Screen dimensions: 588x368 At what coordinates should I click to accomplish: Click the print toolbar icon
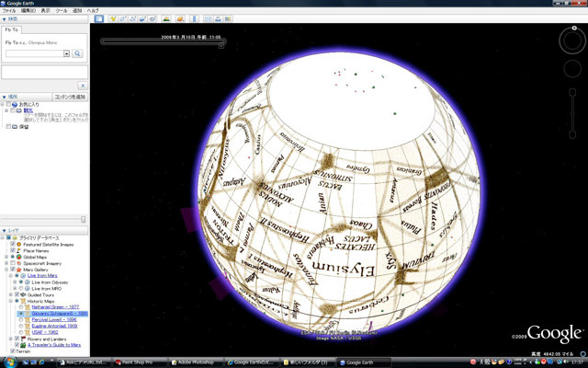[x=218, y=18]
